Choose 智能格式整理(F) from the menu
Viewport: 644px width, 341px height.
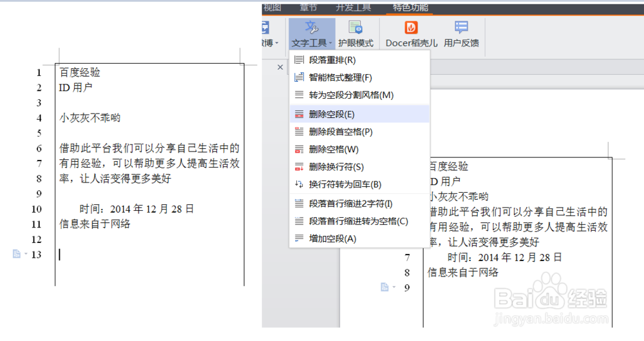pyautogui.click(x=359, y=77)
